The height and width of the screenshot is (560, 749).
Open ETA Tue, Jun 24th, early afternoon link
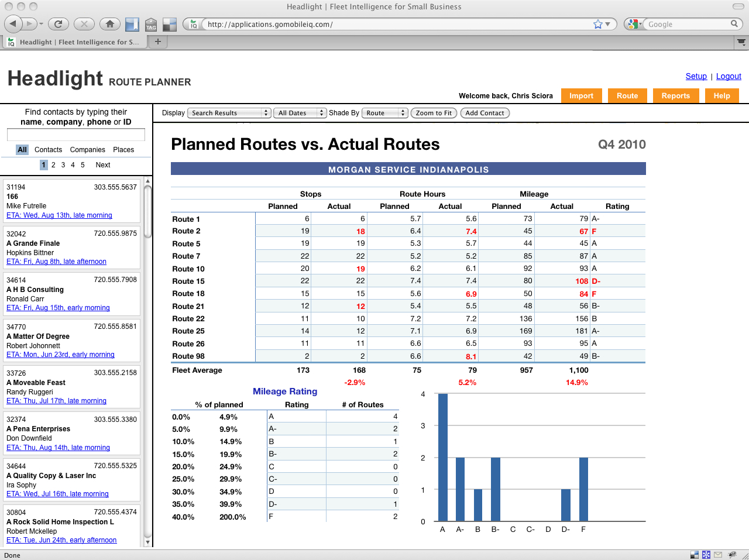coord(61,540)
